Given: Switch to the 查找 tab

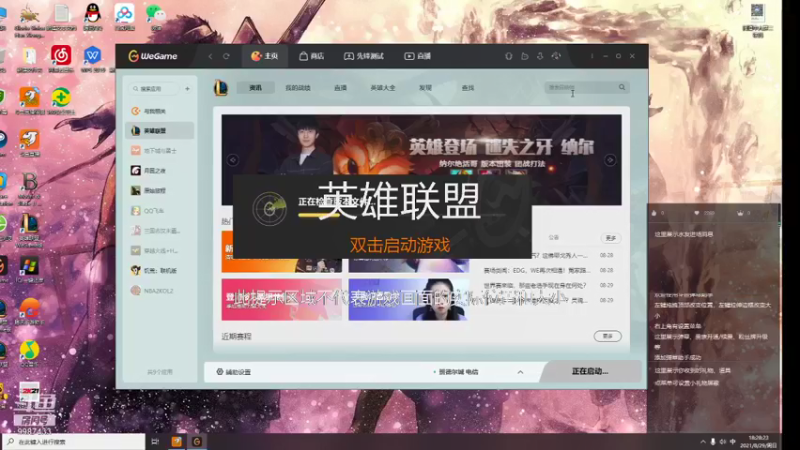Looking at the screenshot, I should [468, 88].
